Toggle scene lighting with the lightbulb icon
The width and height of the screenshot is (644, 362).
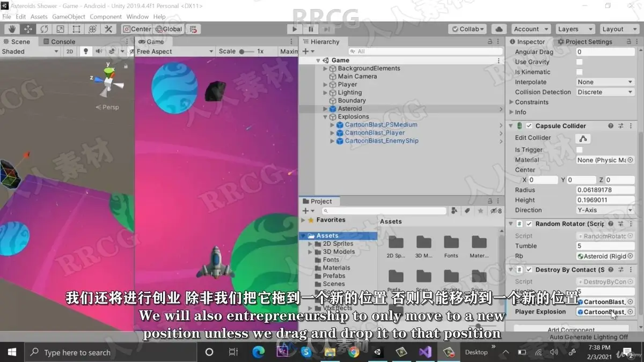coord(85,51)
